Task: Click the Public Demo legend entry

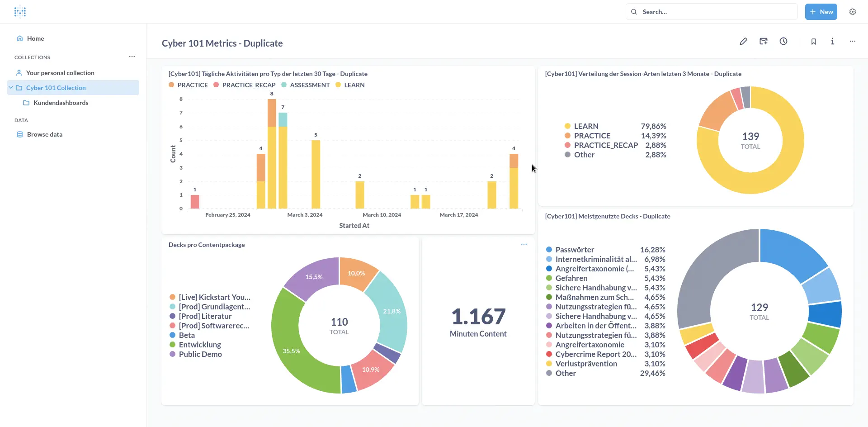Action: (196, 354)
